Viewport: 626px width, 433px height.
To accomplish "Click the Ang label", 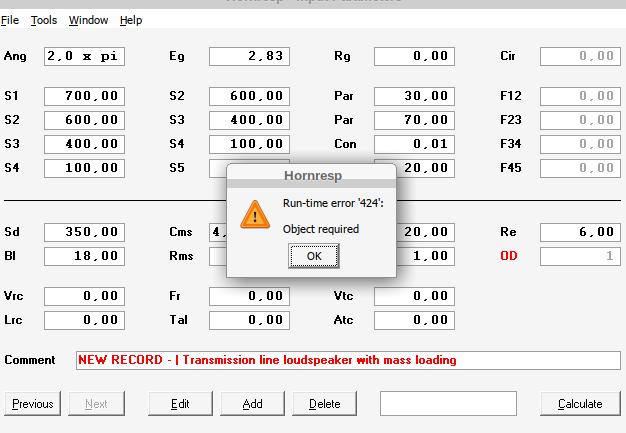I will [x=15, y=56].
